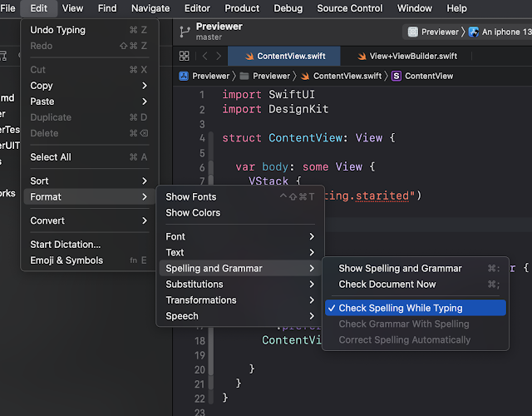Screen dimensions: 532x416
Task: Click the ContentView.swift breadcrumb
Action: tap(341, 76)
